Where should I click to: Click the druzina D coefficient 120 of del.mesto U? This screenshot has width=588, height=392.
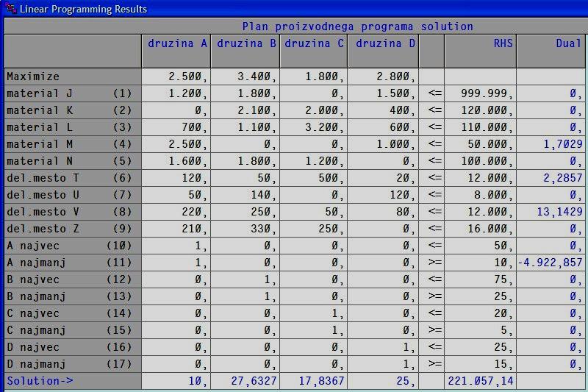point(383,195)
